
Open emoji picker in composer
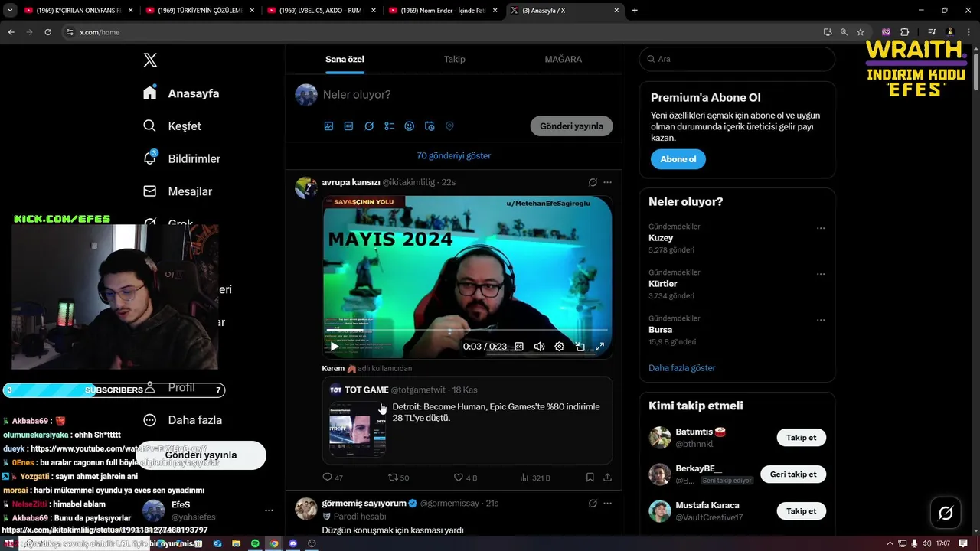click(x=410, y=126)
